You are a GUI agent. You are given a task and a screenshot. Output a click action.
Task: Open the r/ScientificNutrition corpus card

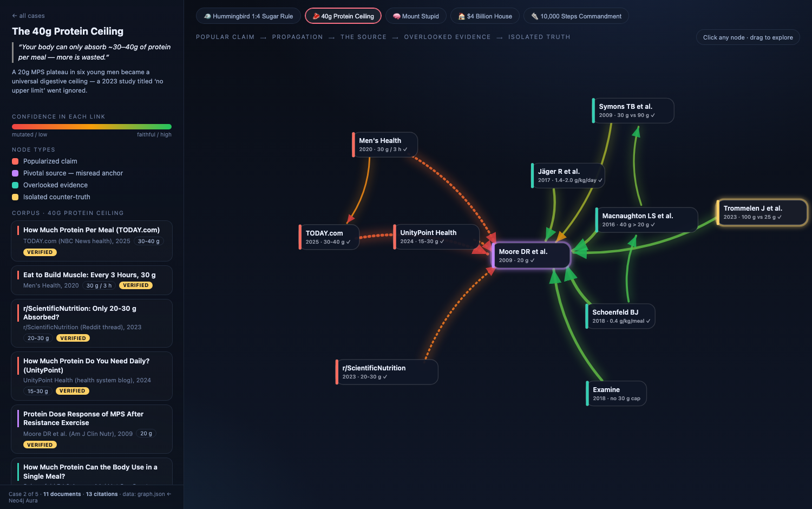pyautogui.click(x=91, y=323)
